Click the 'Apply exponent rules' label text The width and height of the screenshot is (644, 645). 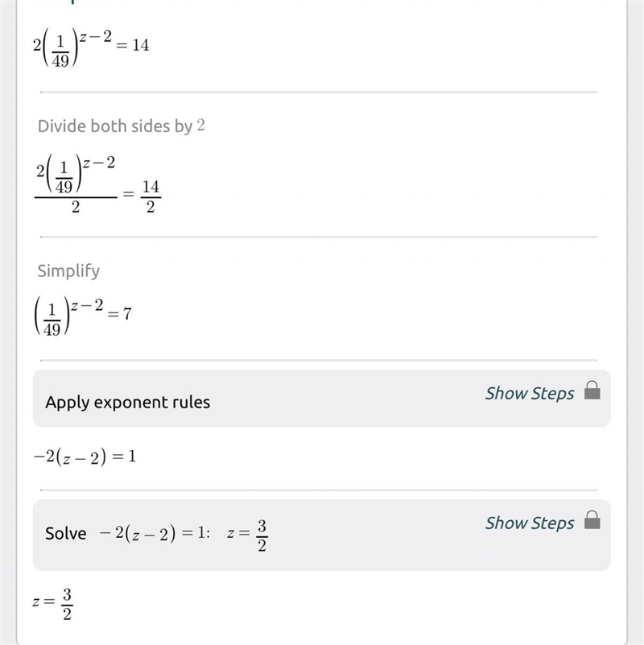[127, 403]
